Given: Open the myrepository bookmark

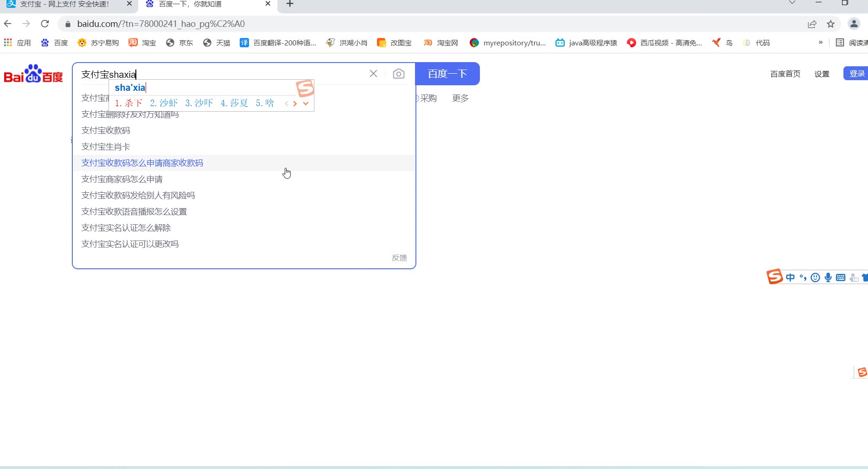Looking at the screenshot, I should point(508,43).
